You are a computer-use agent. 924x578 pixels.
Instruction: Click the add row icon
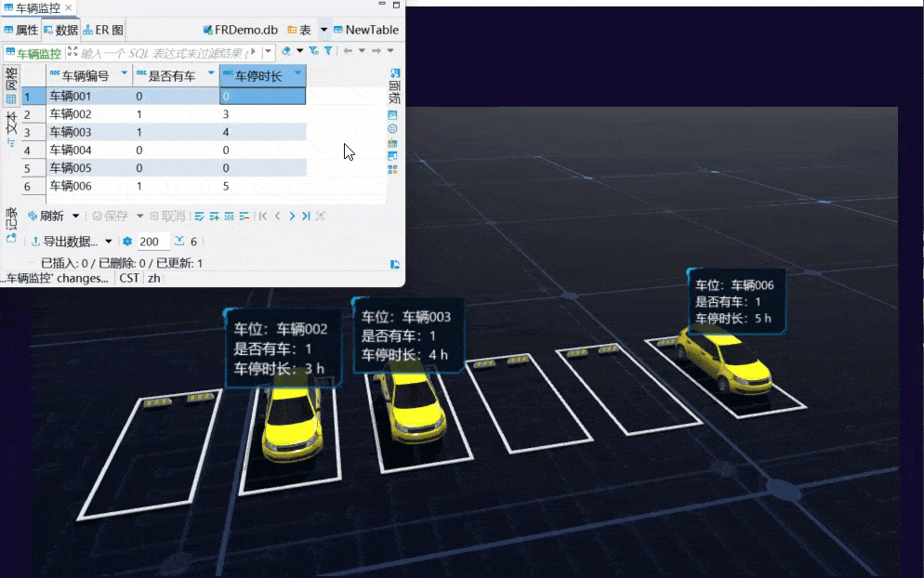[214, 216]
